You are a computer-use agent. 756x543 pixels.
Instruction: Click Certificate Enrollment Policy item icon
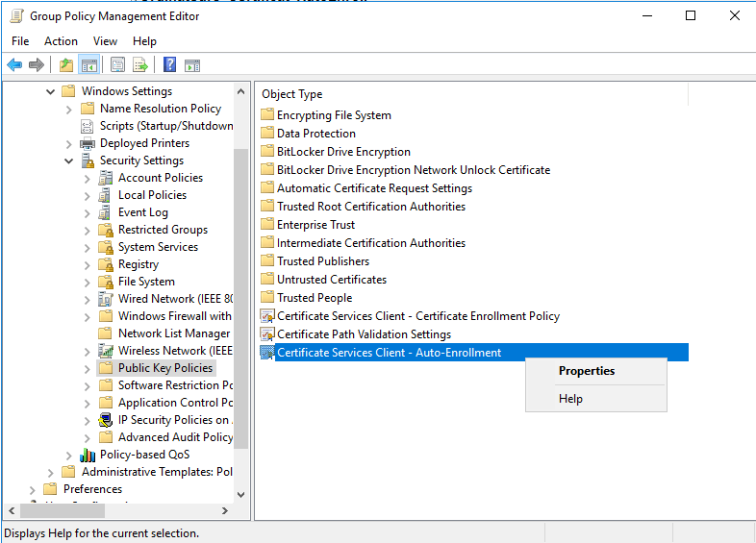tap(267, 315)
